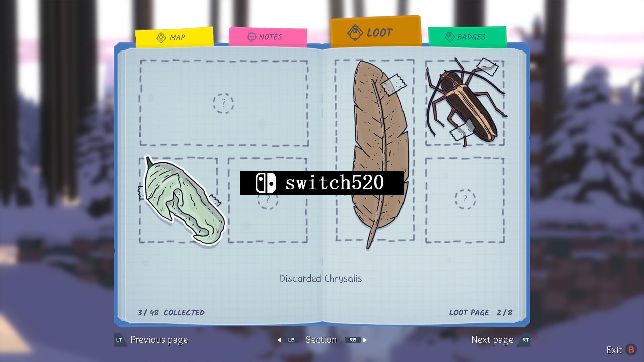The width and height of the screenshot is (644, 362).
Task: Click the Section label
Action: [x=321, y=339]
